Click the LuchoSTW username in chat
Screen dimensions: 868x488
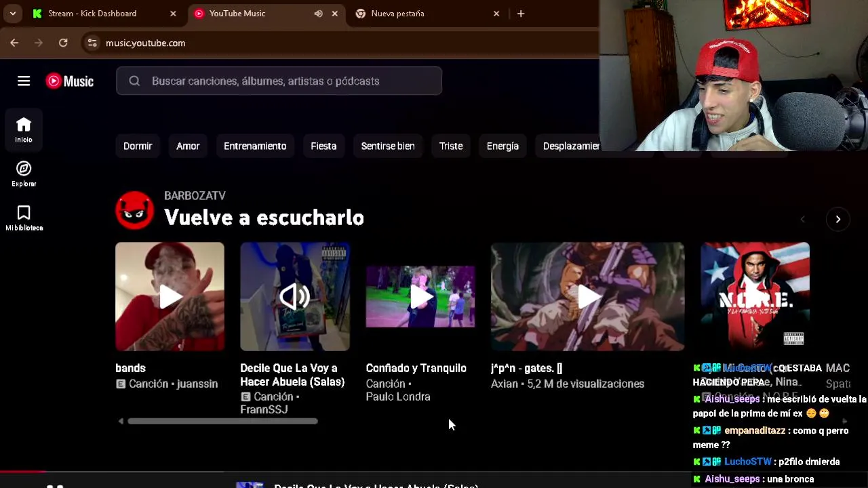click(747, 462)
